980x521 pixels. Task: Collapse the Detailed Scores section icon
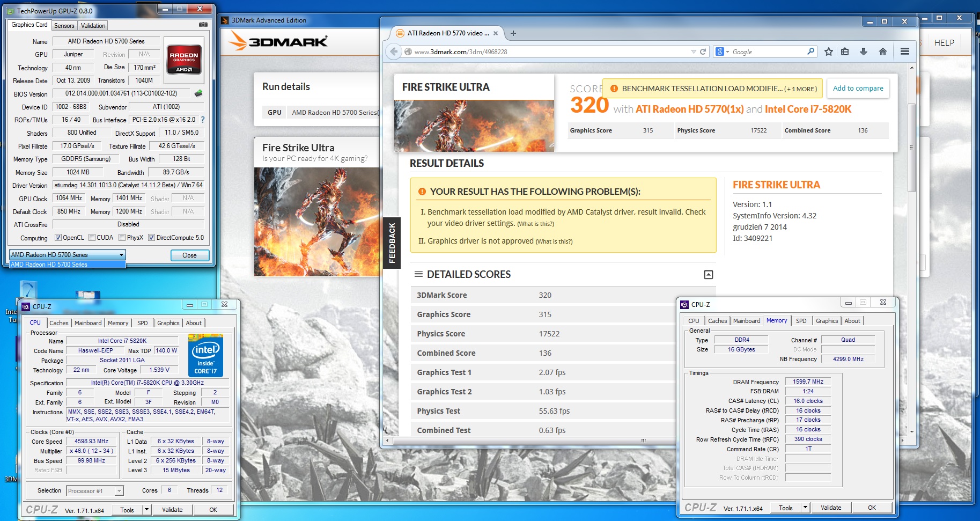point(709,275)
